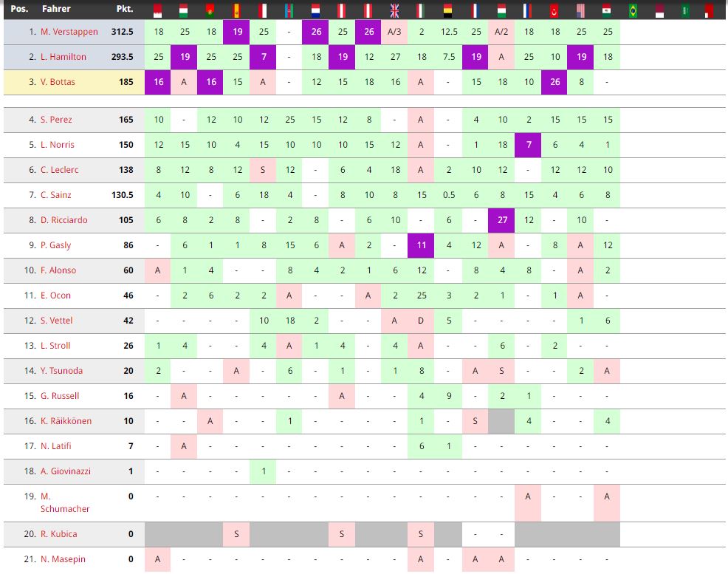Sort by the Pos. column header
Image resolution: width=728 pixels, height=574 pixels.
pos(19,9)
